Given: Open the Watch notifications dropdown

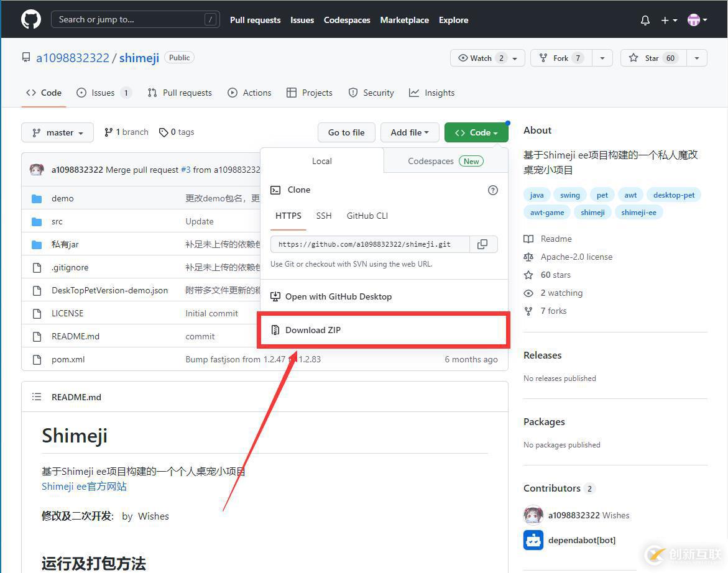Looking at the screenshot, I should (x=487, y=58).
